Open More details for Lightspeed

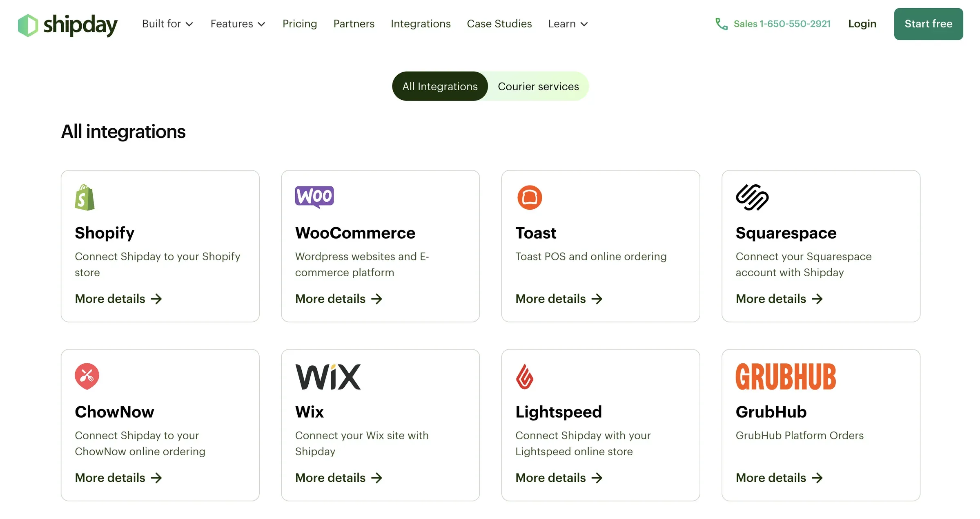559,478
